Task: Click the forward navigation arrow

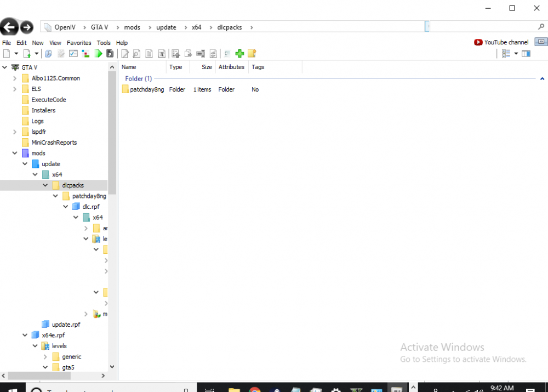Action: pos(26,27)
